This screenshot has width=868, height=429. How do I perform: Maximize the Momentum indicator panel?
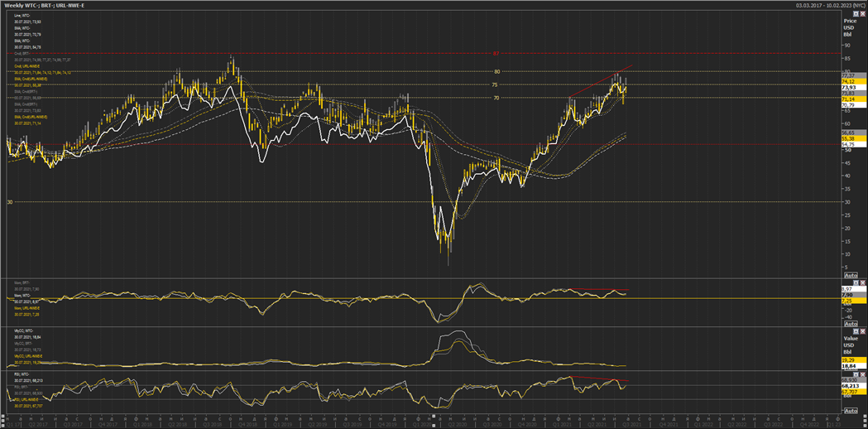click(856, 282)
